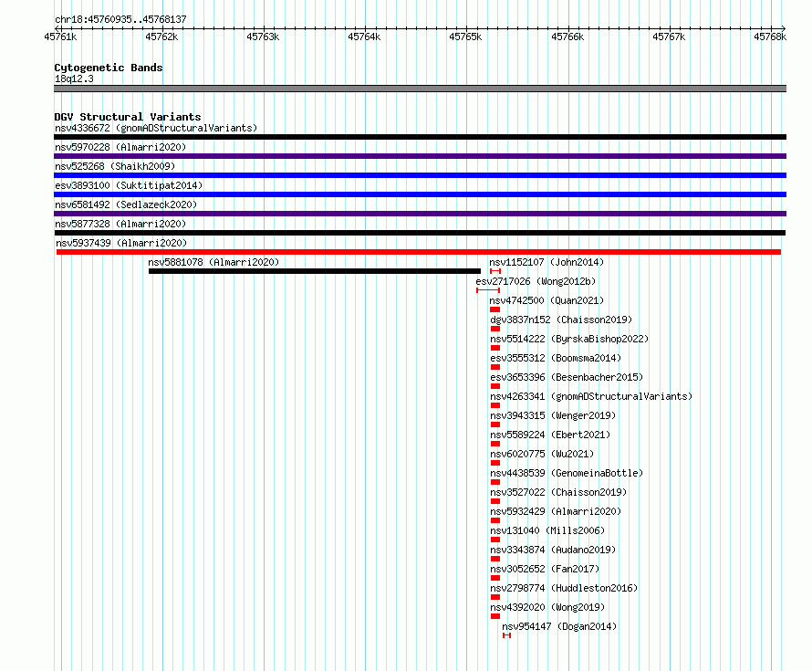Open the nsv5589224 (Ebert2021) variant
Viewport: 812px width, 671px height.
point(550,435)
